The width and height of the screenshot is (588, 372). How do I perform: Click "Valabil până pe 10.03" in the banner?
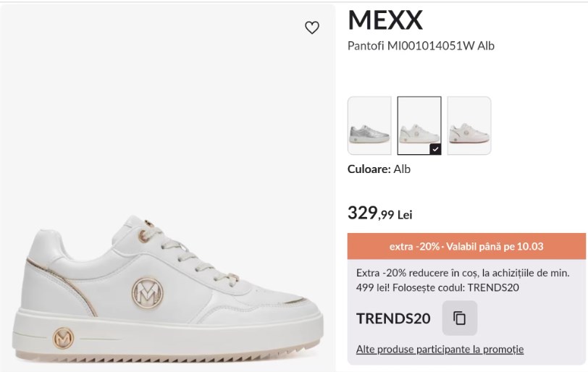[495, 246]
